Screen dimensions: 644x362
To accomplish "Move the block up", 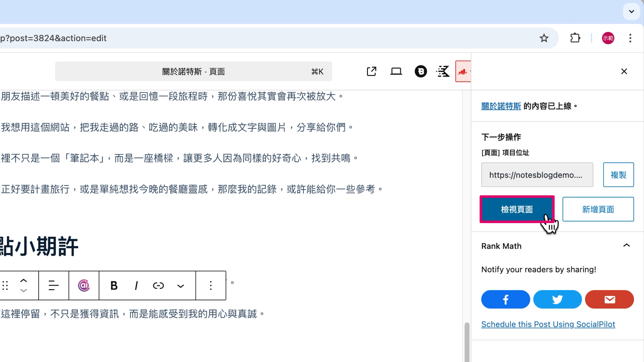I will point(23,281).
